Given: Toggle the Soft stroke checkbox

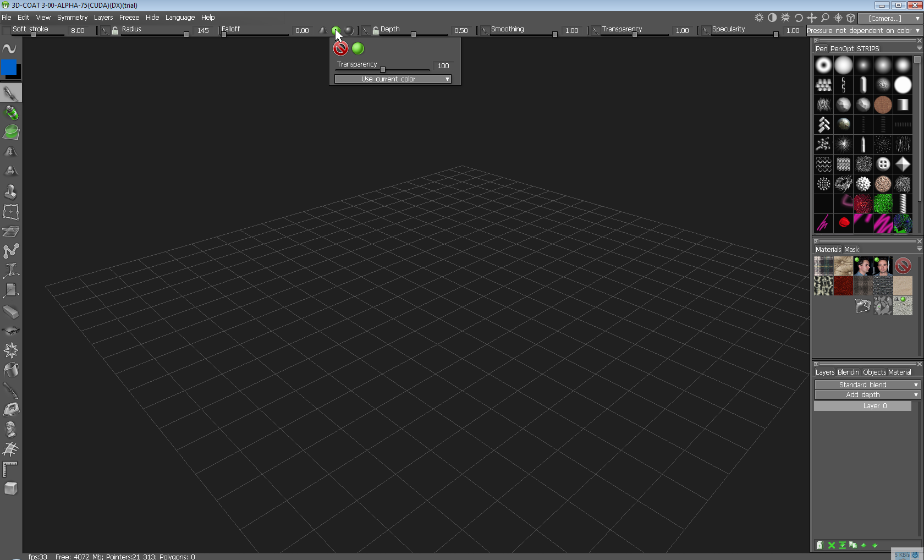Looking at the screenshot, I should [x=7, y=30].
